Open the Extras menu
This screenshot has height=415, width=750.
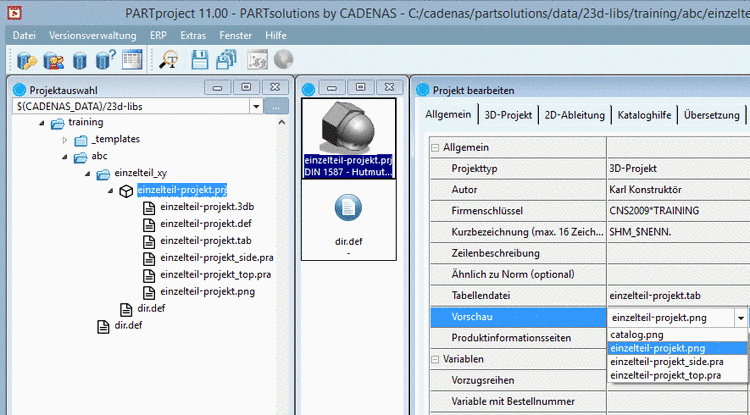click(193, 35)
